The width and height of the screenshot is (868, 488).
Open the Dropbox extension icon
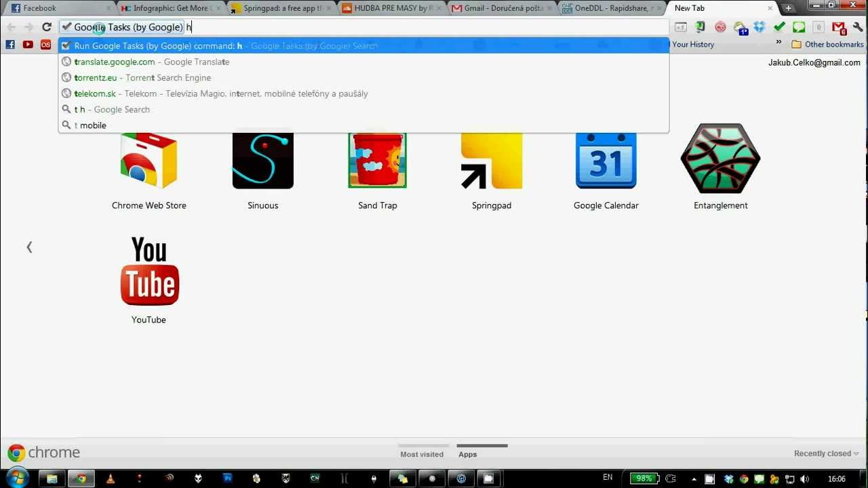tap(759, 27)
